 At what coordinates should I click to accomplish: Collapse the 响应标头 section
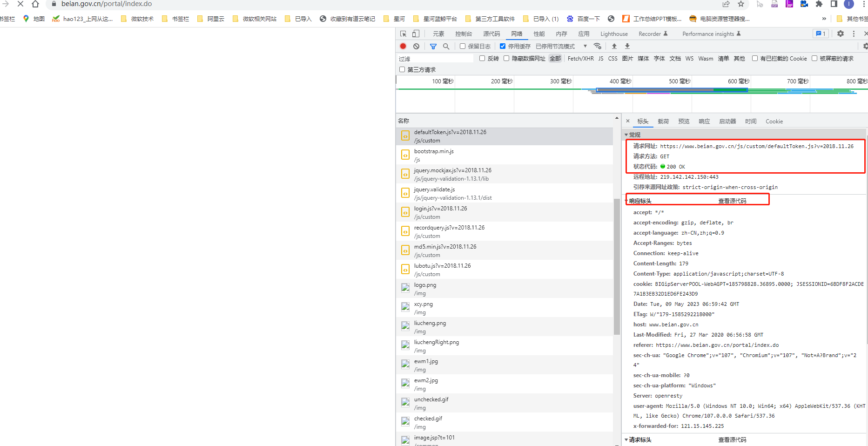coord(626,201)
